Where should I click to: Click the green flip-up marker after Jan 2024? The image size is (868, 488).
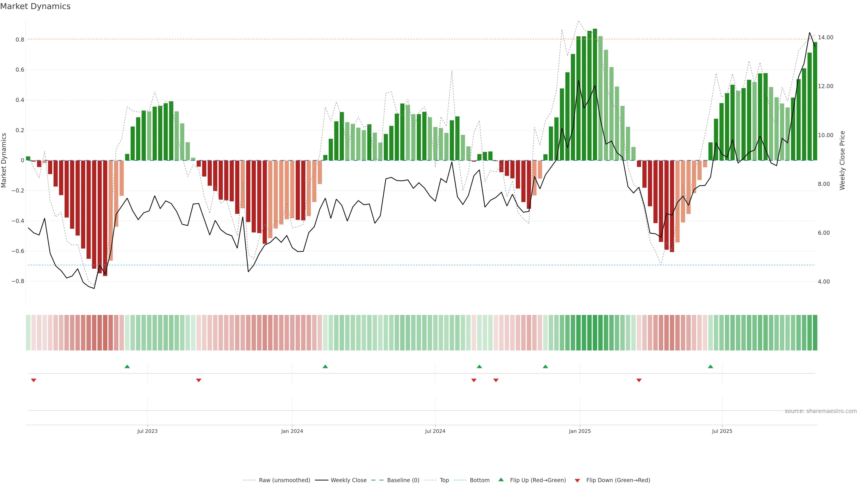[x=325, y=366]
